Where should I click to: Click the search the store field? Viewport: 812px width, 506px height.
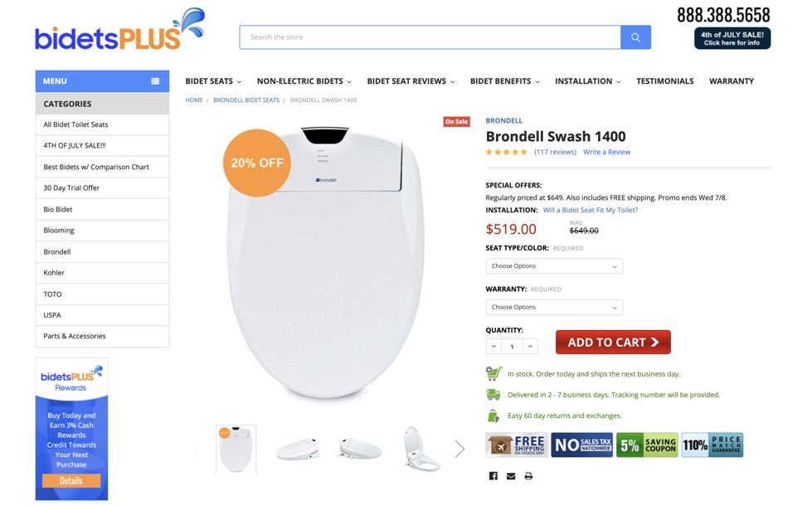click(x=430, y=37)
